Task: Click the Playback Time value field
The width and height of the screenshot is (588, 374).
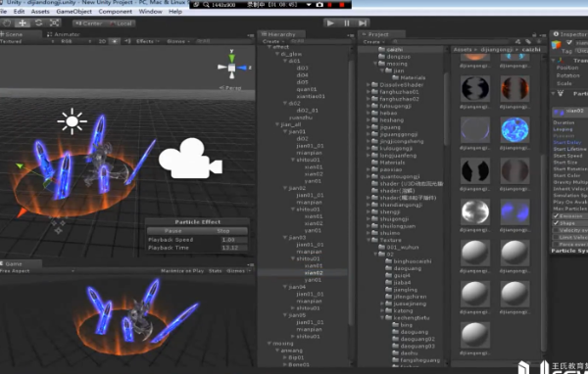Action: (x=234, y=248)
